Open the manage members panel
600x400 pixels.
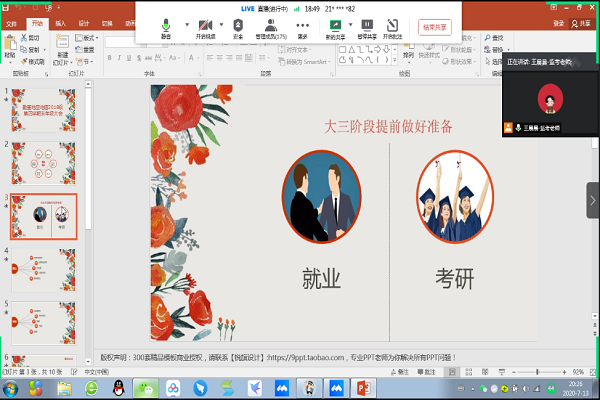[270, 25]
